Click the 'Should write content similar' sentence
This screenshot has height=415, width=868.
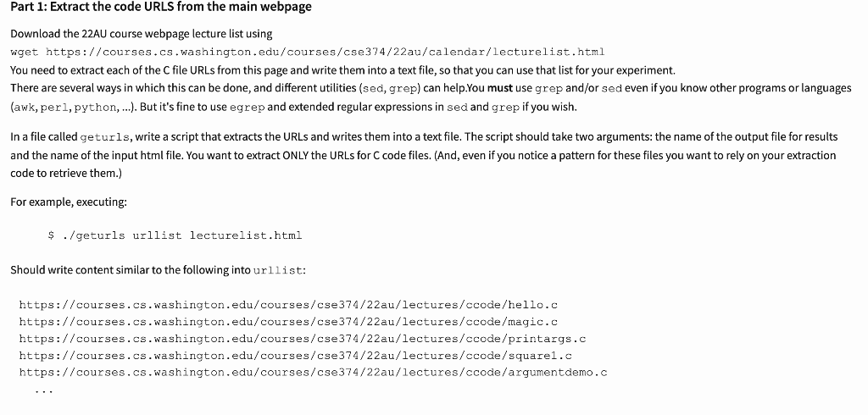point(158,270)
